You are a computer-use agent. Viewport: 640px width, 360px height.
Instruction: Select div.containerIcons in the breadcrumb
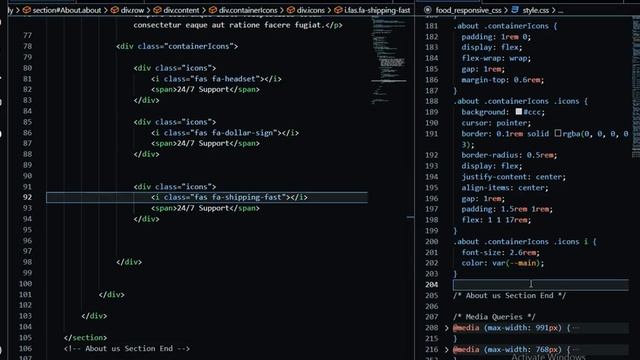point(248,10)
